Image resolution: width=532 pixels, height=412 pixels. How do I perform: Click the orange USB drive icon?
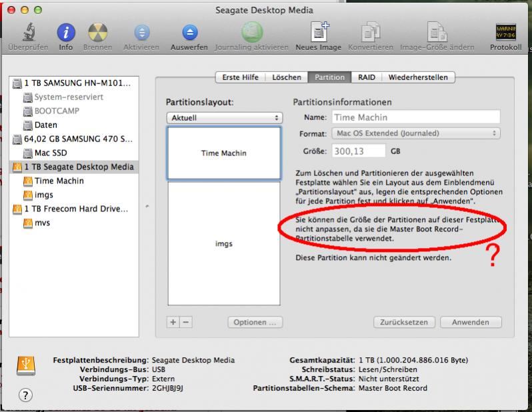(26, 365)
